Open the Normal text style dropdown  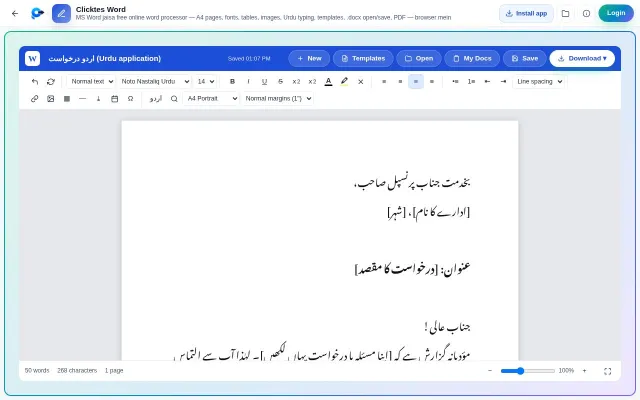tap(91, 82)
